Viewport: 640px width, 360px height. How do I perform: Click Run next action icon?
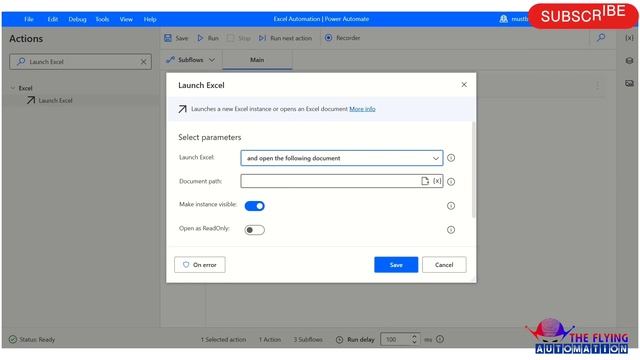pos(262,38)
